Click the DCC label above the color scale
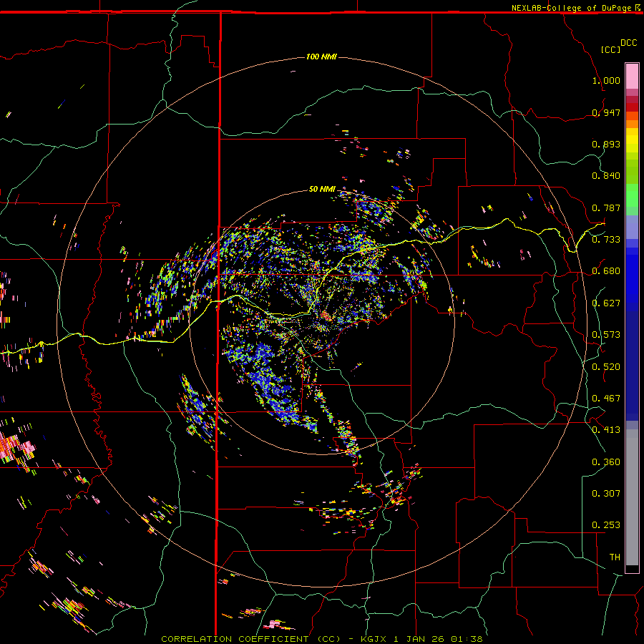The height and width of the screenshot is (644, 644). pyautogui.click(x=628, y=43)
